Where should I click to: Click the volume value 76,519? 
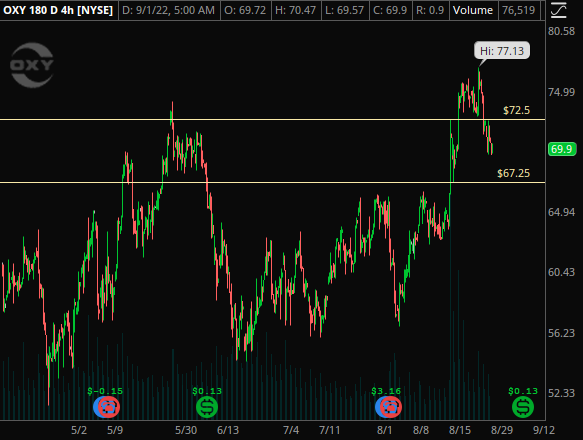[x=519, y=10]
